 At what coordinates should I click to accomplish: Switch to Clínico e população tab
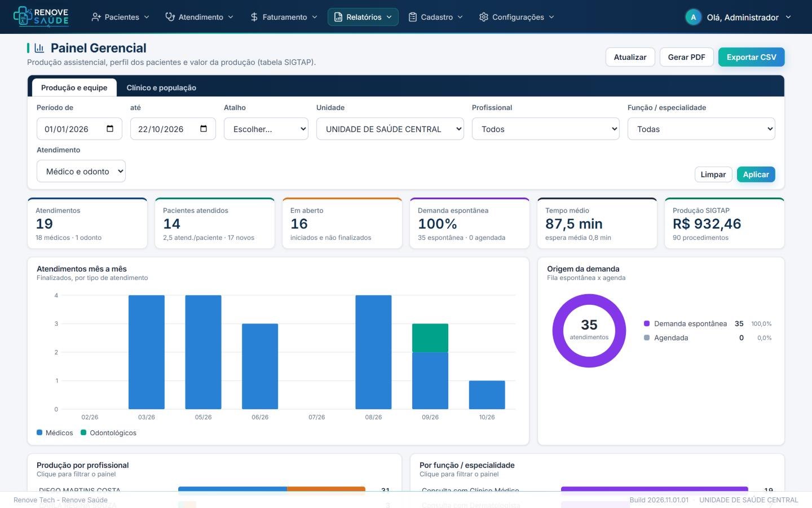(161, 87)
